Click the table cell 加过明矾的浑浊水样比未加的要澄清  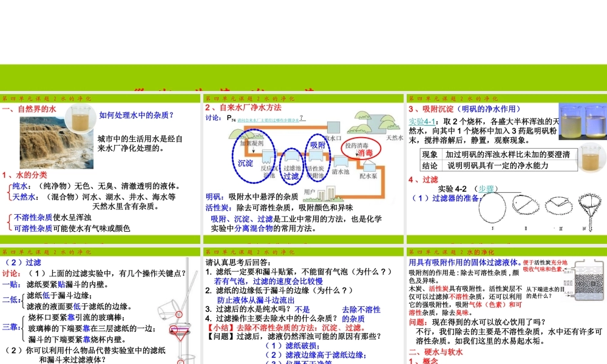(x=507, y=154)
